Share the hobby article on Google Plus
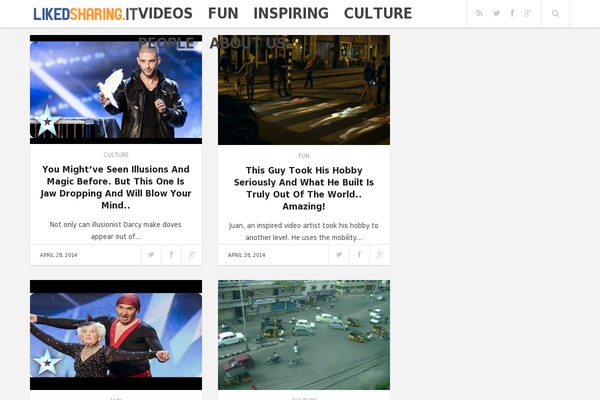Screen dimensions: 600x400 point(380,255)
